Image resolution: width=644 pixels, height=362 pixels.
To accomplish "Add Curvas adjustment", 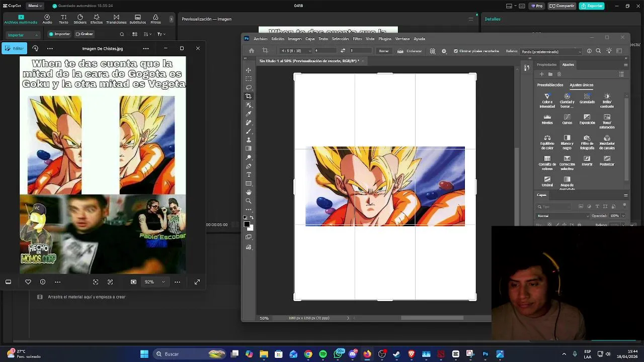I will tap(567, 119).
